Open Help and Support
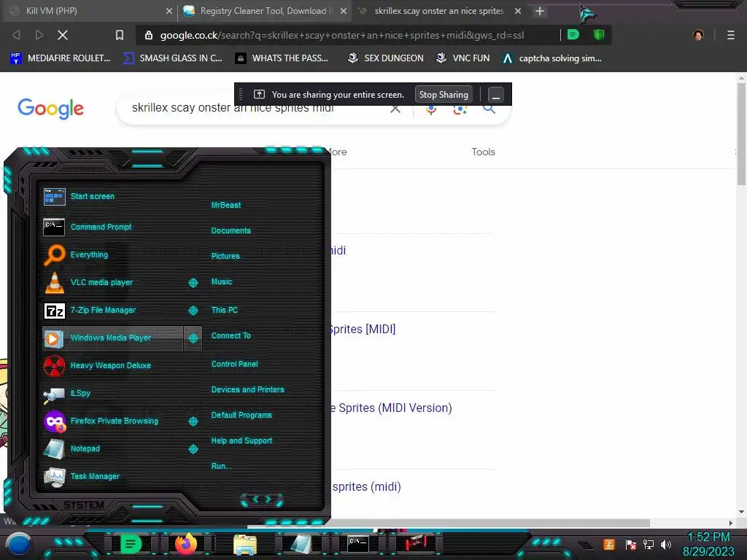The width and height of the screenshot is (747, 560). tap(241, 441)
